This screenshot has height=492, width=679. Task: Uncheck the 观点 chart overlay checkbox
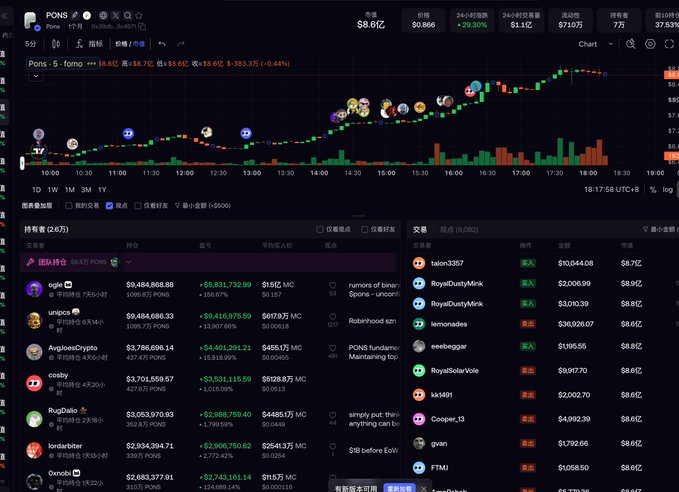tap(109, 206)
